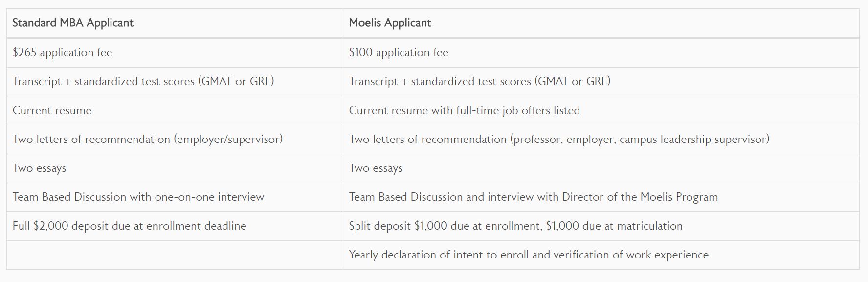Click Transcript cell in Moelis Applicant column
This screenshot has width=868, height=282.
(x=479, y=82)
